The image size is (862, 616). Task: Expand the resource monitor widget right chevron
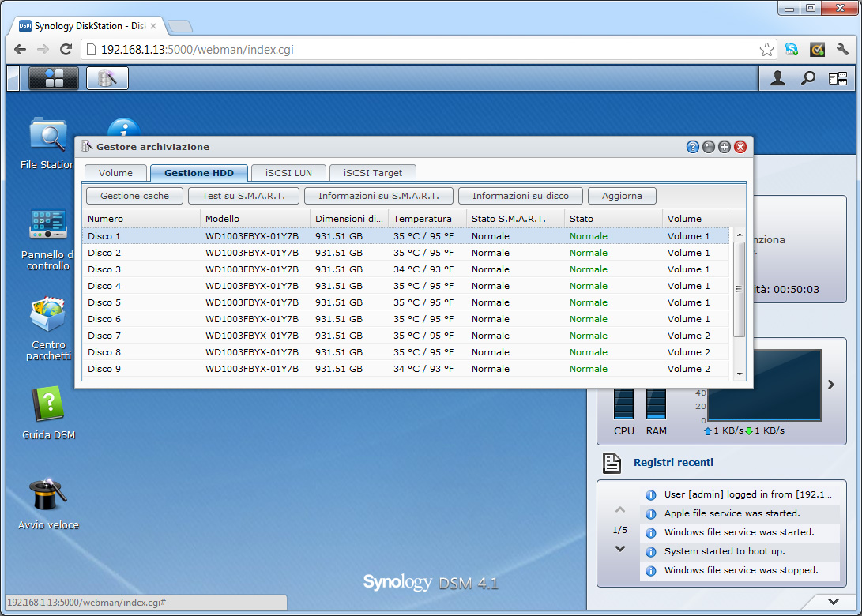click(831, 385)
